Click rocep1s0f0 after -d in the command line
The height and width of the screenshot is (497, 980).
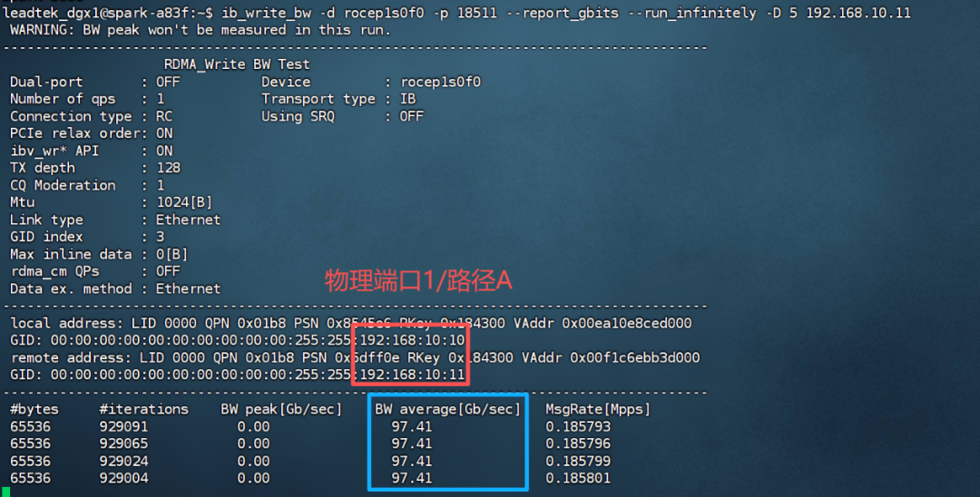click(x=384, y=13)
